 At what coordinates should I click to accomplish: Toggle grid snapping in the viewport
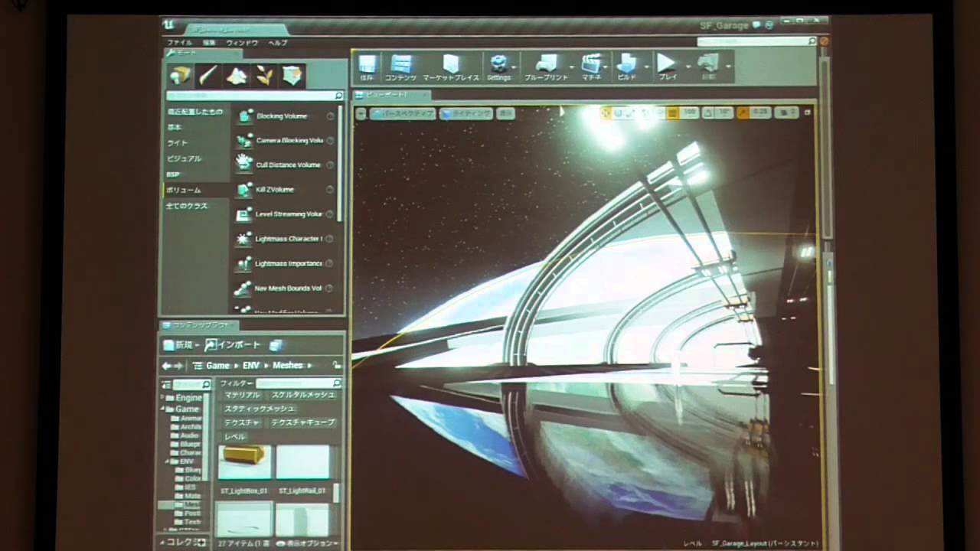coord(673,112)
